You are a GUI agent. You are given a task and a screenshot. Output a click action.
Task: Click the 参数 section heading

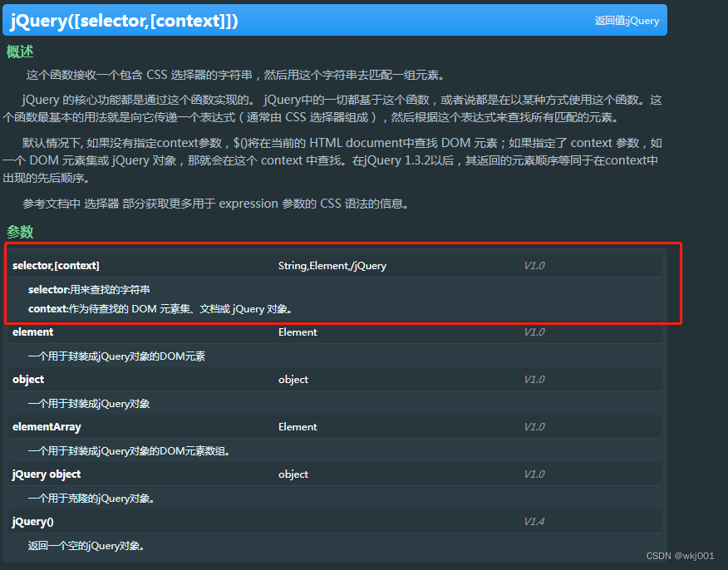(x=20, y=232)
